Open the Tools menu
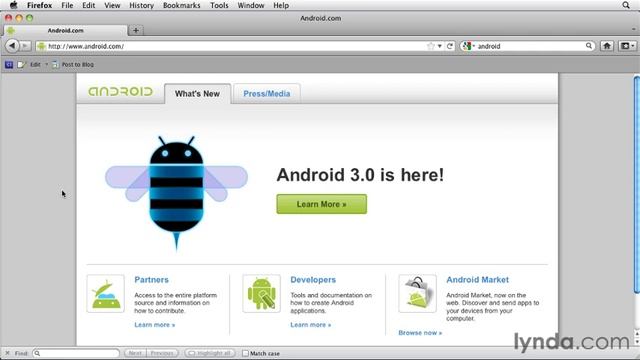Image resolution: width=640 pixels, height=360 pixels. (x=219, y=5)
